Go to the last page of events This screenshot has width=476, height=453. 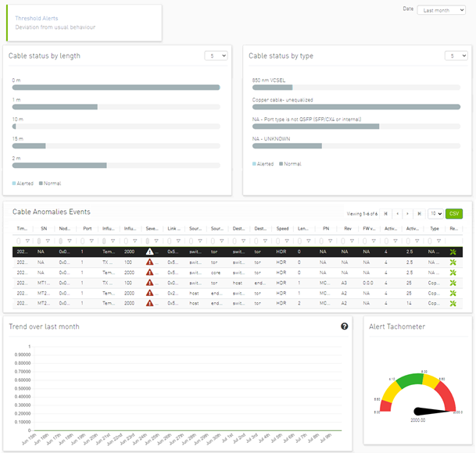click(420, 213)
